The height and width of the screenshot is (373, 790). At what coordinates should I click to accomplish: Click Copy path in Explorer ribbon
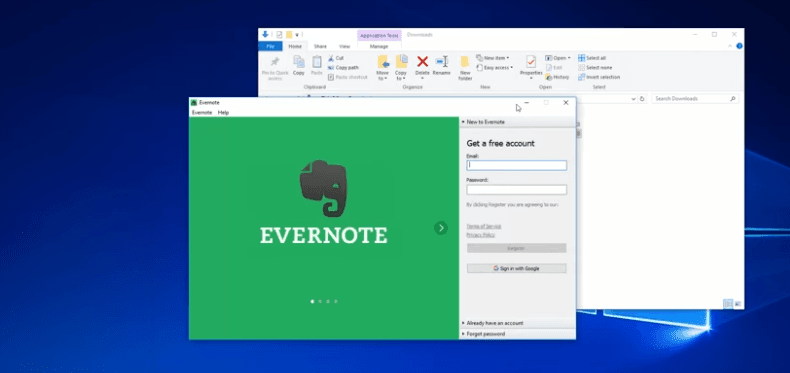point(343,68)
